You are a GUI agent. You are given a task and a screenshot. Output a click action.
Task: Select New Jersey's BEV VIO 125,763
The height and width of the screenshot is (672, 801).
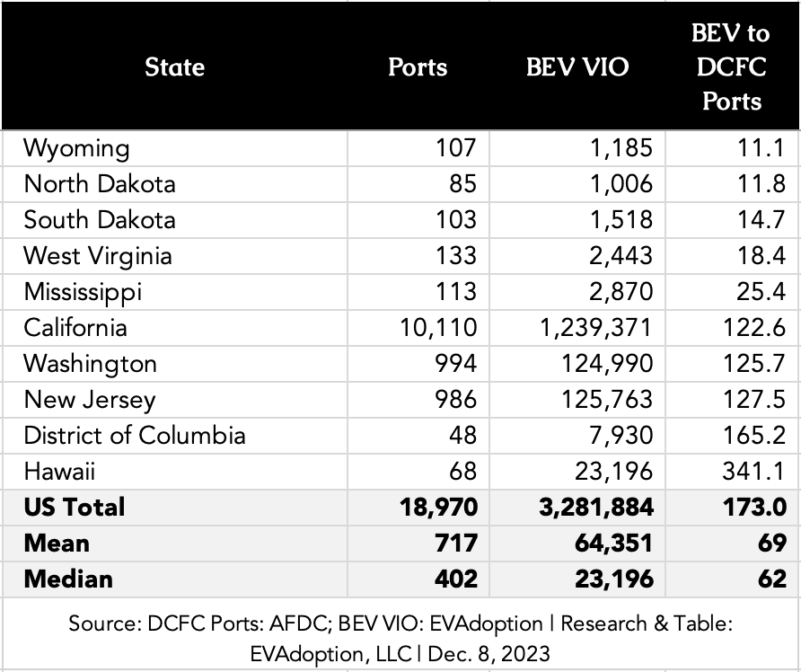tap(607, 399)
